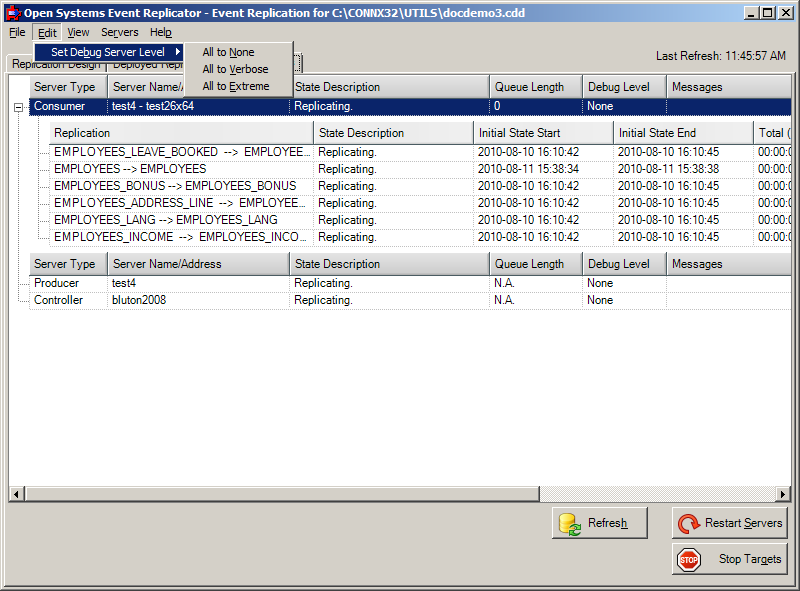
Task: Open the Set Debug Server Level submenu
Action: (110, 50)
